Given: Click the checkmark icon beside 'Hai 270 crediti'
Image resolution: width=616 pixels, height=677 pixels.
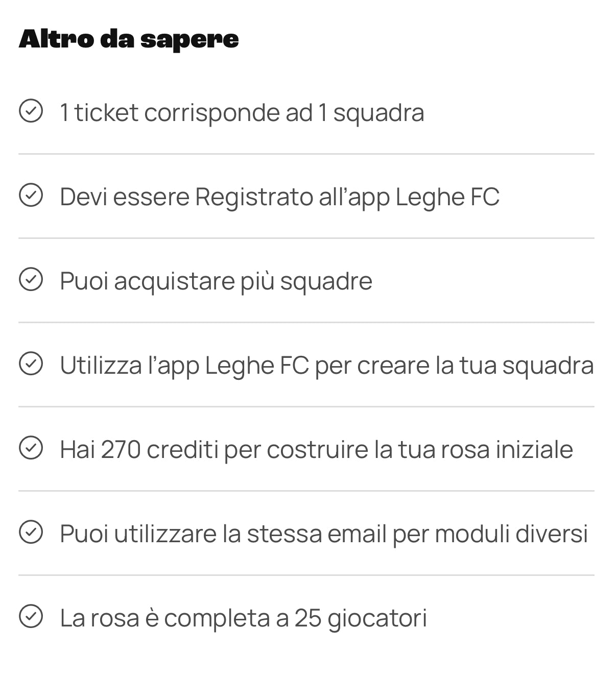Looking at the screenshot, I should pyautogui.click(x=31, y=448).
